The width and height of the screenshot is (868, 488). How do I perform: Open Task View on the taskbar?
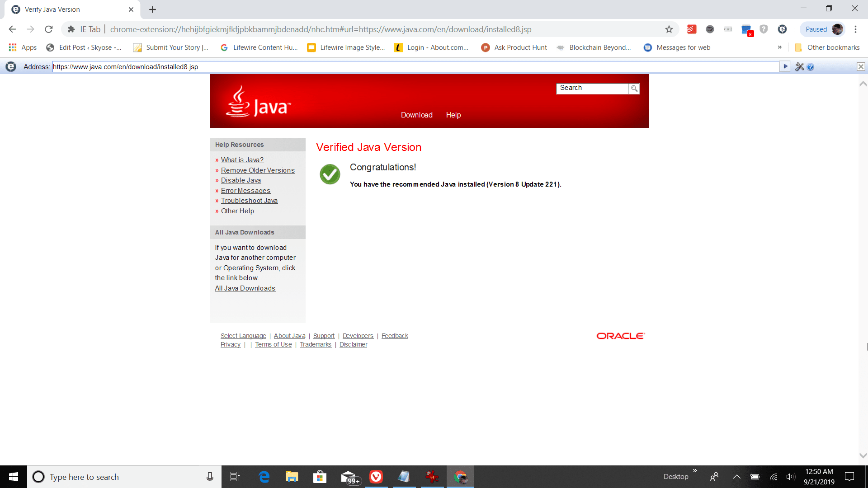(235, 477)
